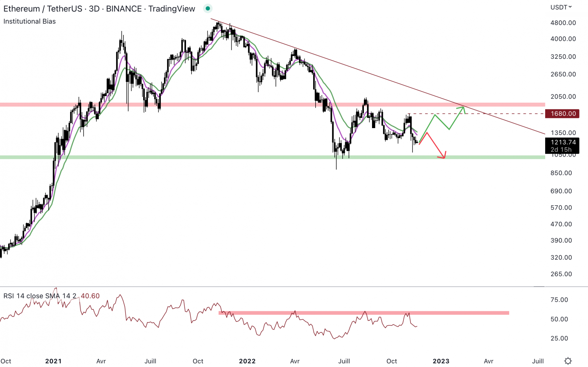Click the 4800.00 price axis label
The image size is (588, 367).
point(563,23)
